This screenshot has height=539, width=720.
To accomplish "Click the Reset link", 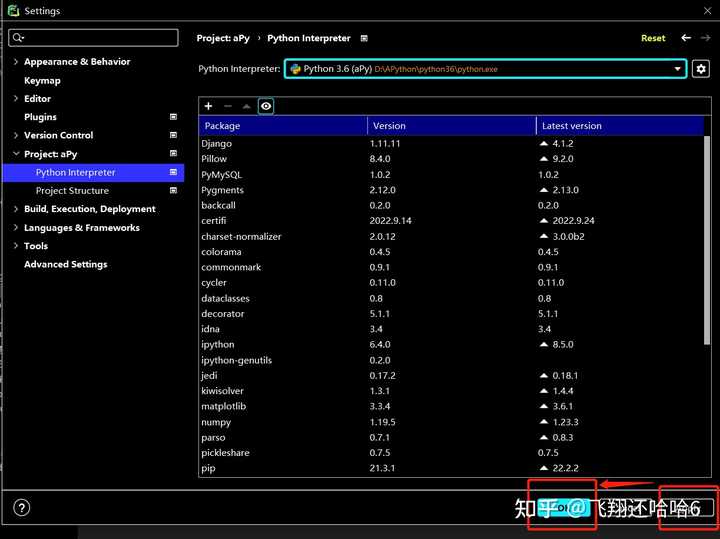I will [x=653, y=38].
